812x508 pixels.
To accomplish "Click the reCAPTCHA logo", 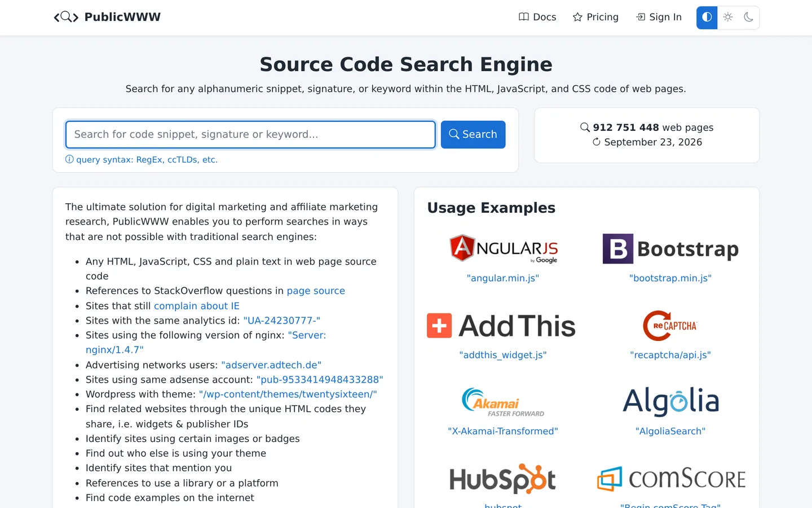I will tap(670, 326).
